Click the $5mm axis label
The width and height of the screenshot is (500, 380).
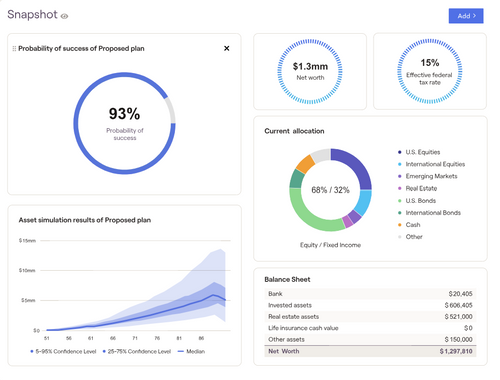click(x=28, y=300)
